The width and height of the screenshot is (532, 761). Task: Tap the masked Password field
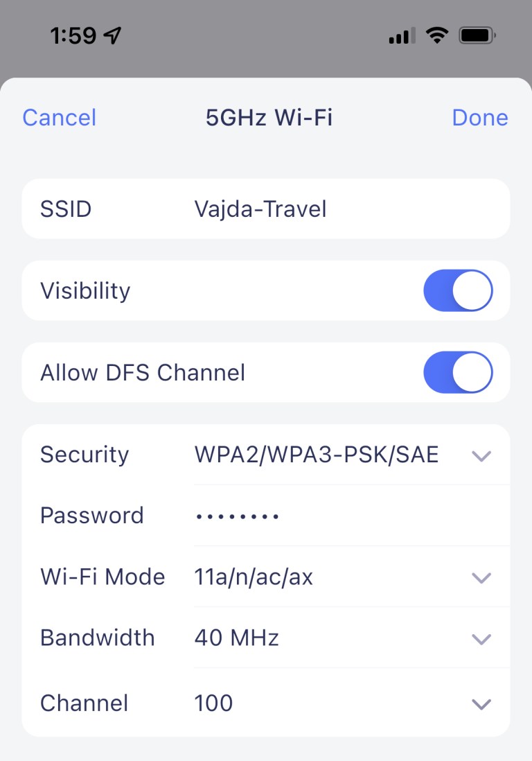point(237,516)
